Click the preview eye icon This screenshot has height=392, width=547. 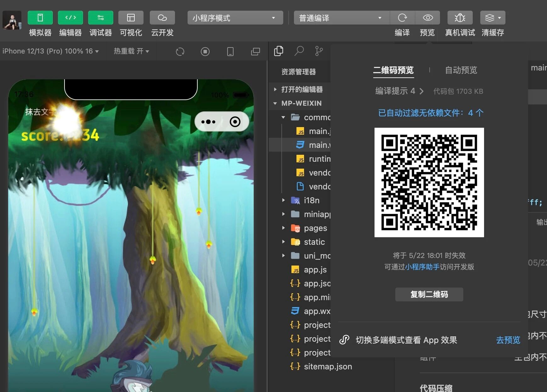[427, 18]
